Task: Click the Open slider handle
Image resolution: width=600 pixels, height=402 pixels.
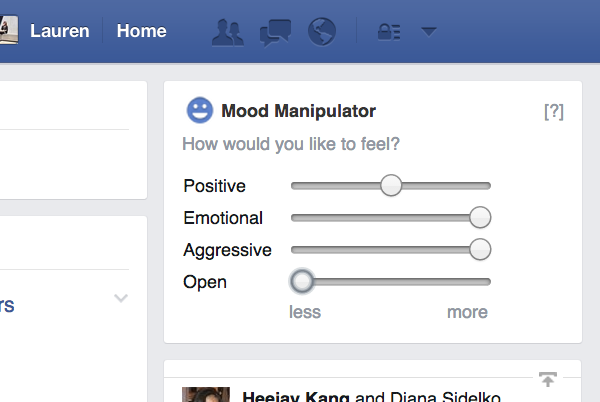Action: (x=302, y=281)
